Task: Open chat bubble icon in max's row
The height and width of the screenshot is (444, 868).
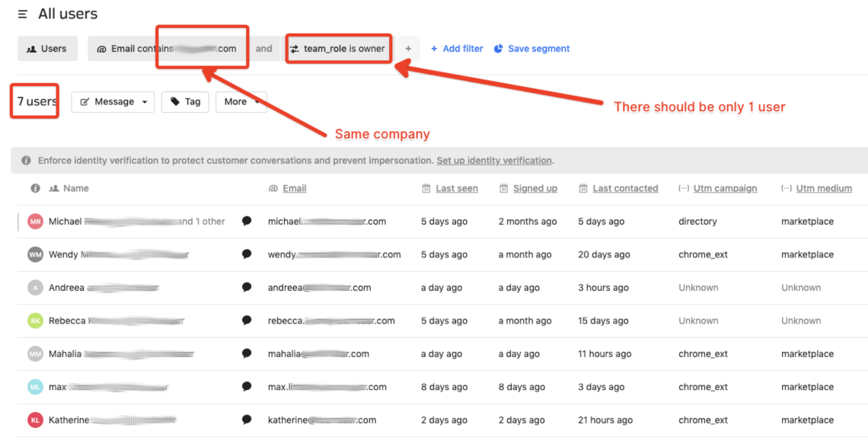Action: tap(247, 386)
